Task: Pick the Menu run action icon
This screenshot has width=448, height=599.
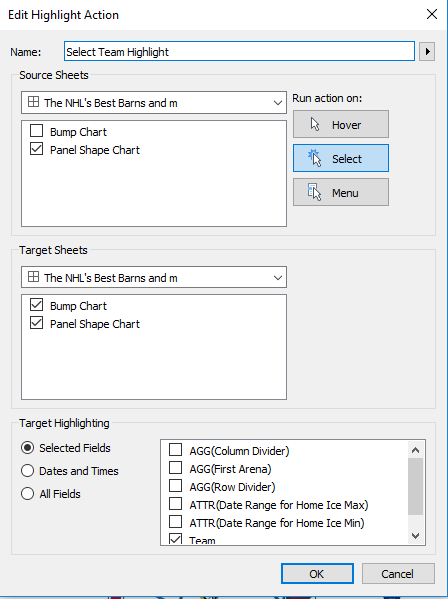Action: 314,192
